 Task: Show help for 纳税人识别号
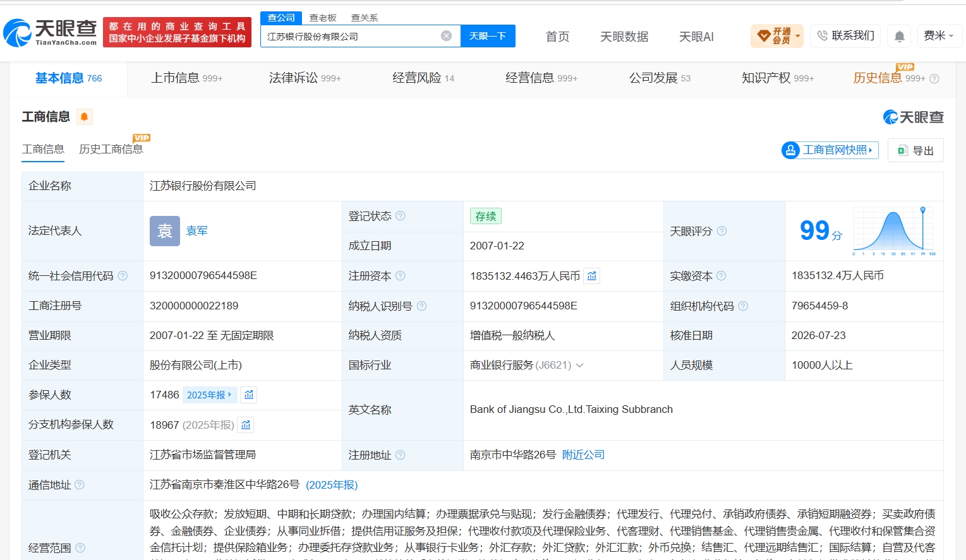tap(421, 306)
